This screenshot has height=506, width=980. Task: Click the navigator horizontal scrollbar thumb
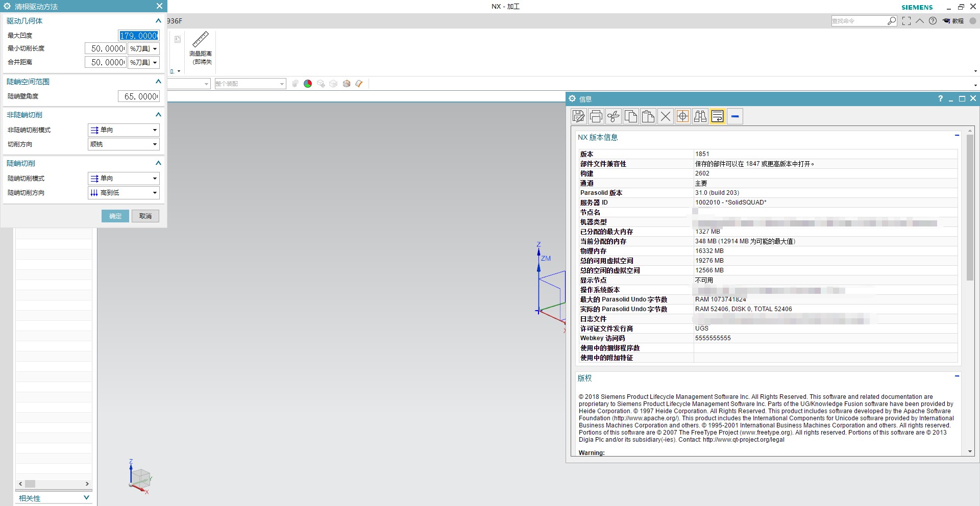pos(30,484)
